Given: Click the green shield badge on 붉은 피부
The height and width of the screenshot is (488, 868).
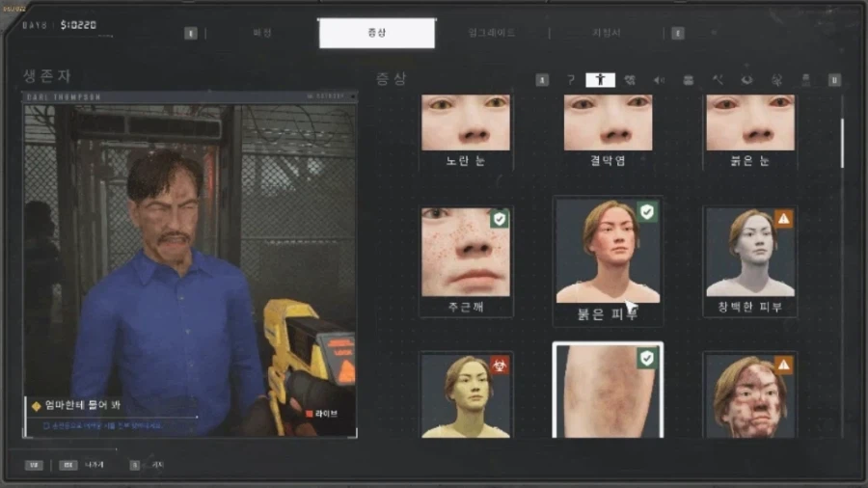Looking at the screenshot, I should [x=647, y=211].
